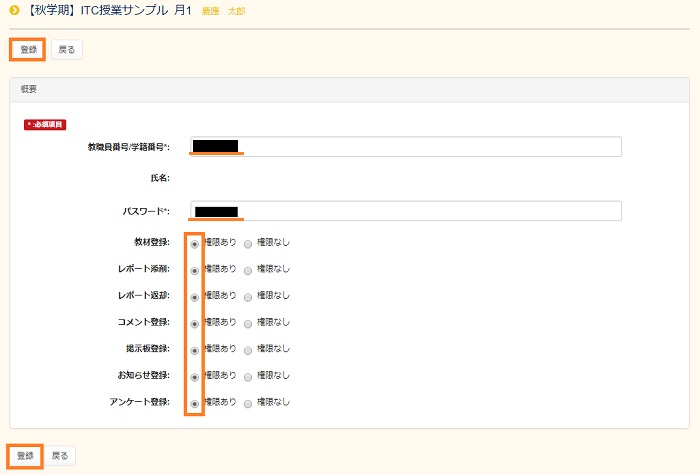The height and width of the screenshot is (475, 700).
Task: Select 権限なし for レポート添削
Action: coord(248,270)
